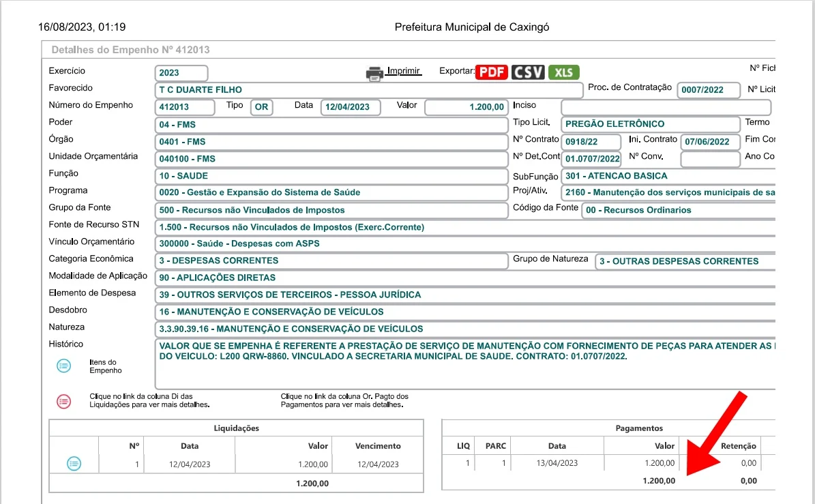The width and height of the screenshot is (815, 504).
Task: Select the Favorecido field T C DUARTE FILHO
Action: click(x=368, y=90)
